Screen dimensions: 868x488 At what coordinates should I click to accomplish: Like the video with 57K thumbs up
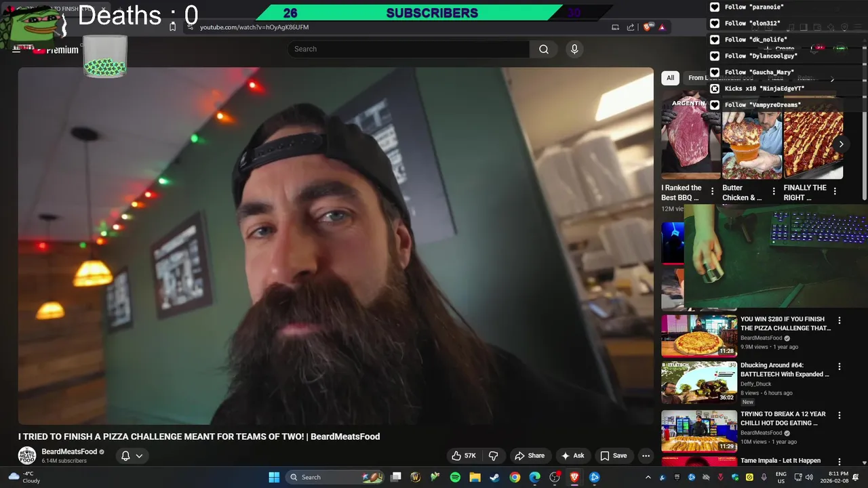[465, 455]
